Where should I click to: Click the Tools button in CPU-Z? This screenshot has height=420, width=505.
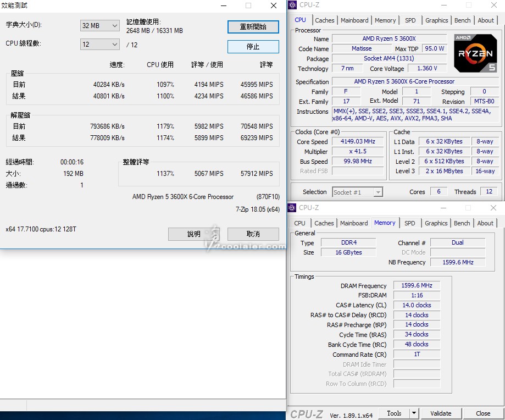click(x=394, y=413)
